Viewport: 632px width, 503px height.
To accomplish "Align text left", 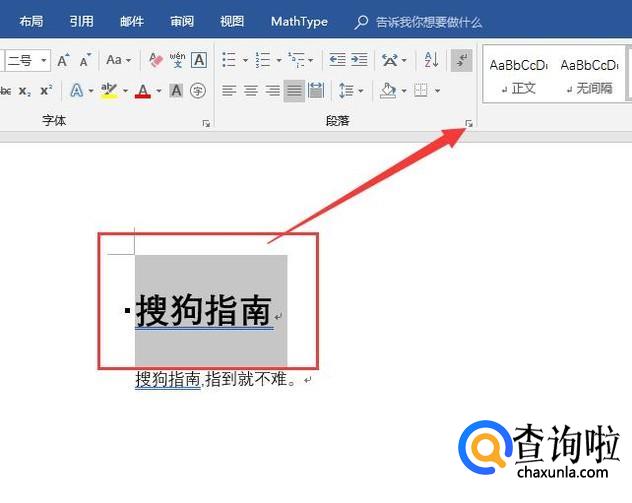I will coord(229,91).
